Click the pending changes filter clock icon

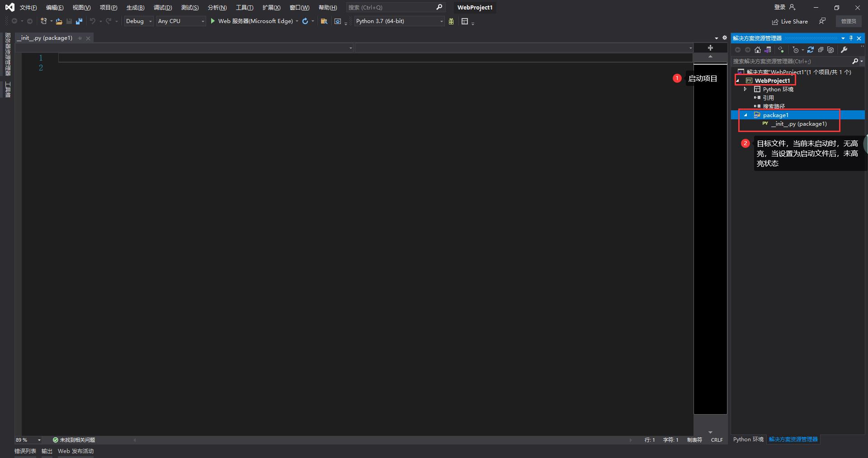(796, 50)
